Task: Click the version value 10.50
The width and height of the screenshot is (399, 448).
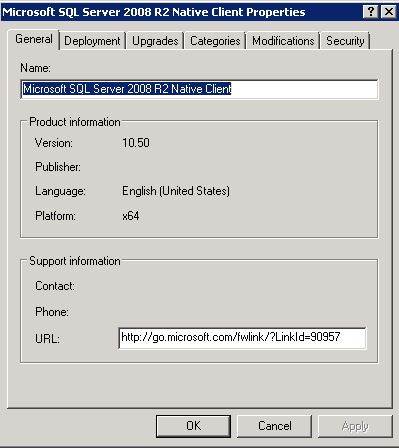Action: (x=136, y=143)
